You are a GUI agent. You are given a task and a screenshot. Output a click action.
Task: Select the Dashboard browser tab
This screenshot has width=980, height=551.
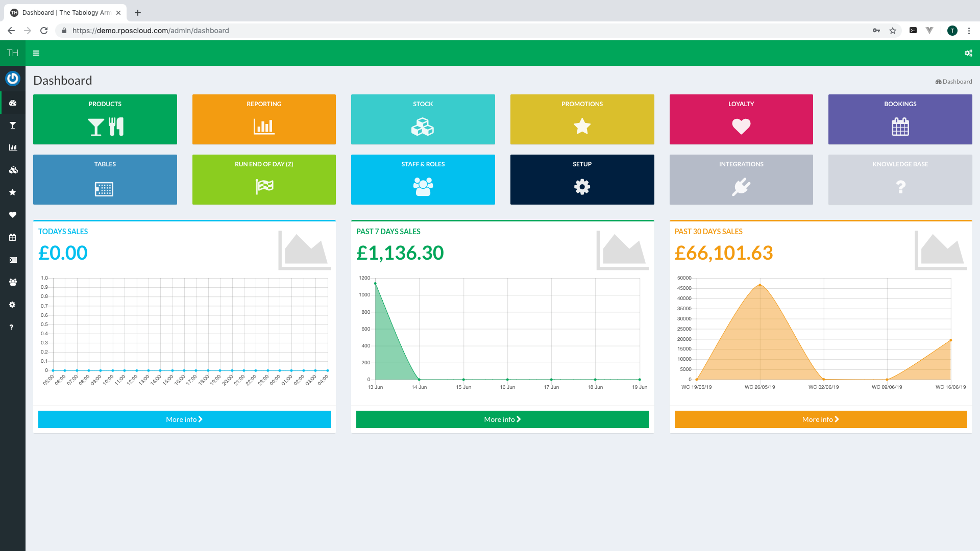66,13
